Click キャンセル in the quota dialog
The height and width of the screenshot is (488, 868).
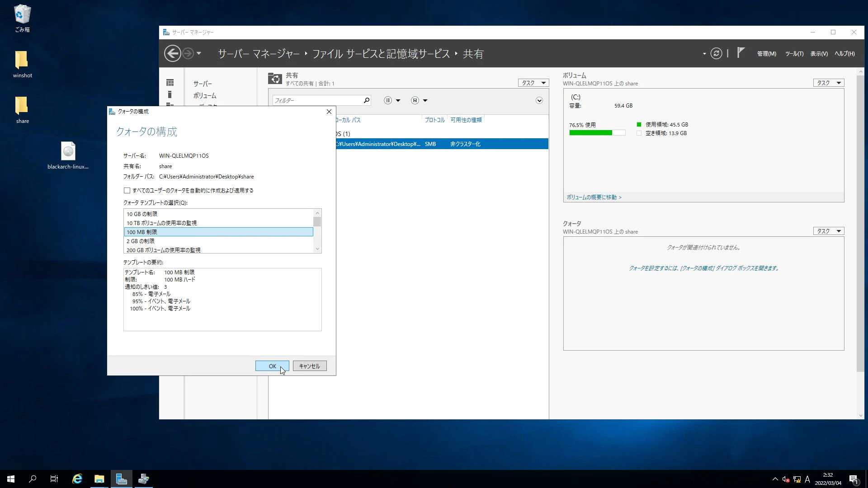(310, 366)
